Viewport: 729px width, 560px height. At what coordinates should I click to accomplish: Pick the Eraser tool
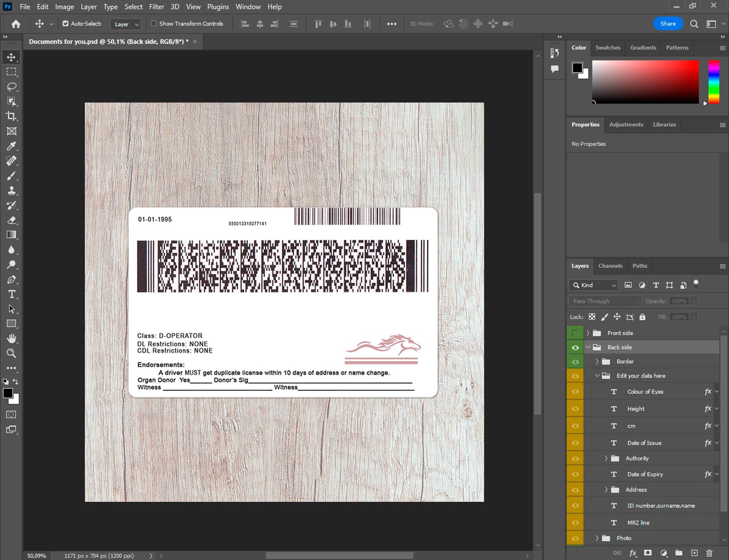(11, 220)
